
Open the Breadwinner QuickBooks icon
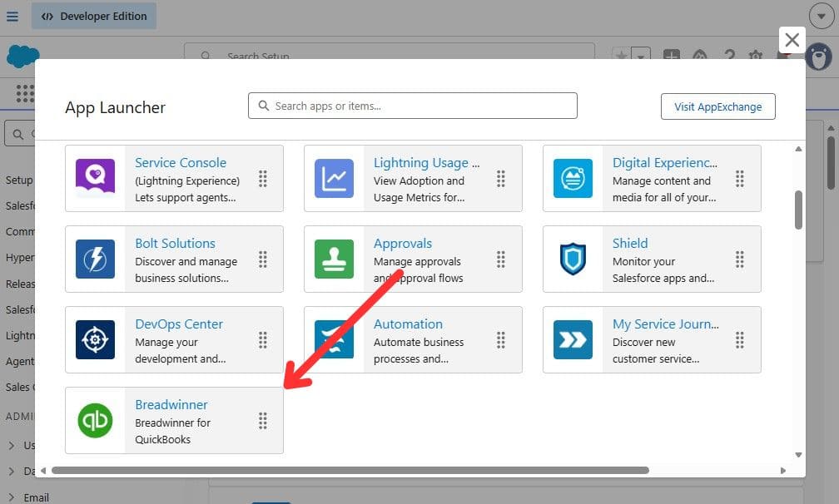tap(95, 421)
